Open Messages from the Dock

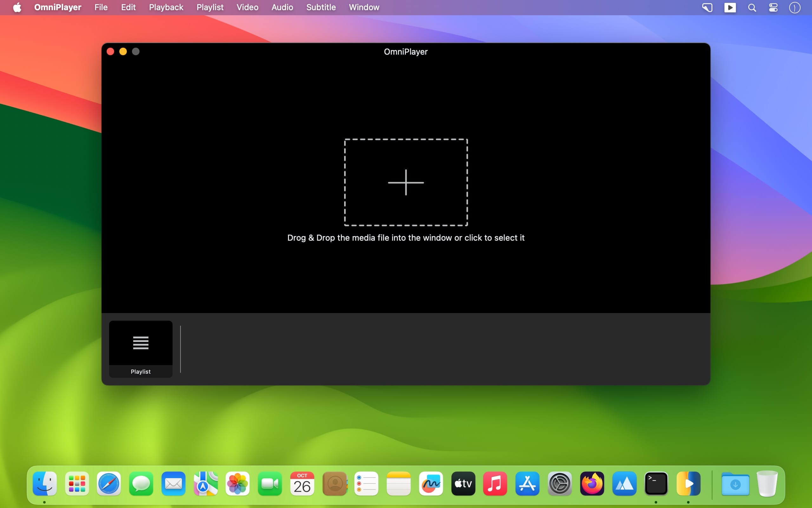click(141, 484)
